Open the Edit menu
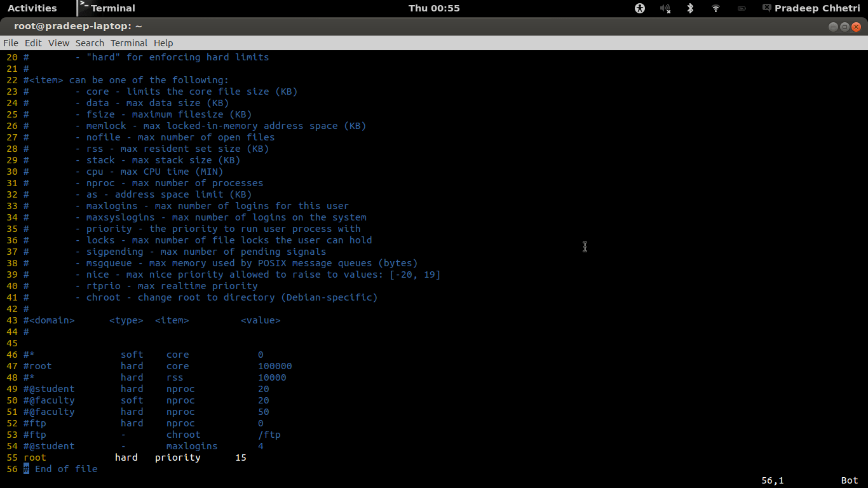 33,43
